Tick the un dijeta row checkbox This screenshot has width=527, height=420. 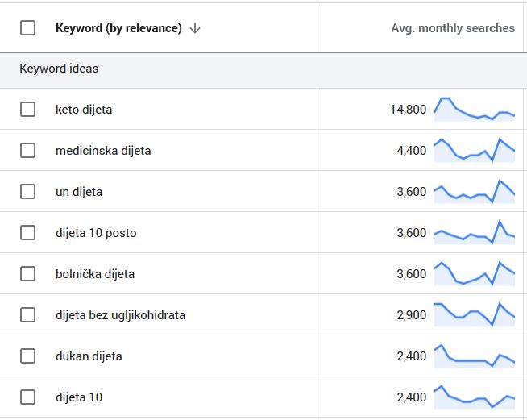27,192
